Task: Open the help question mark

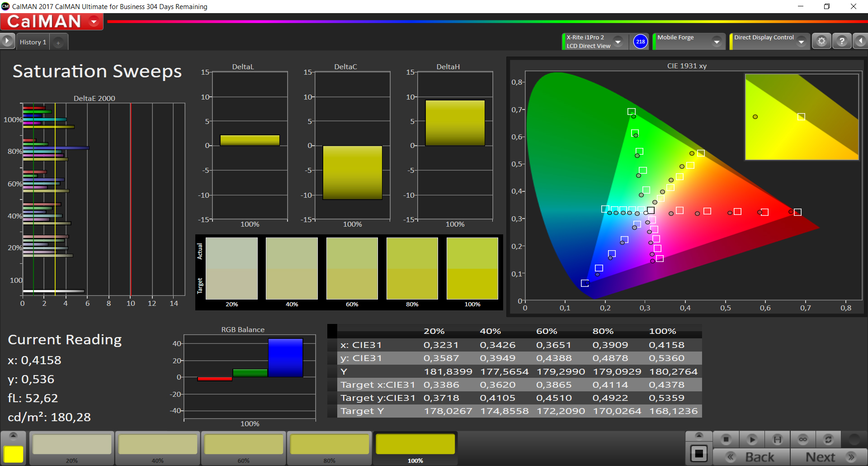Action: coord(842,41)
